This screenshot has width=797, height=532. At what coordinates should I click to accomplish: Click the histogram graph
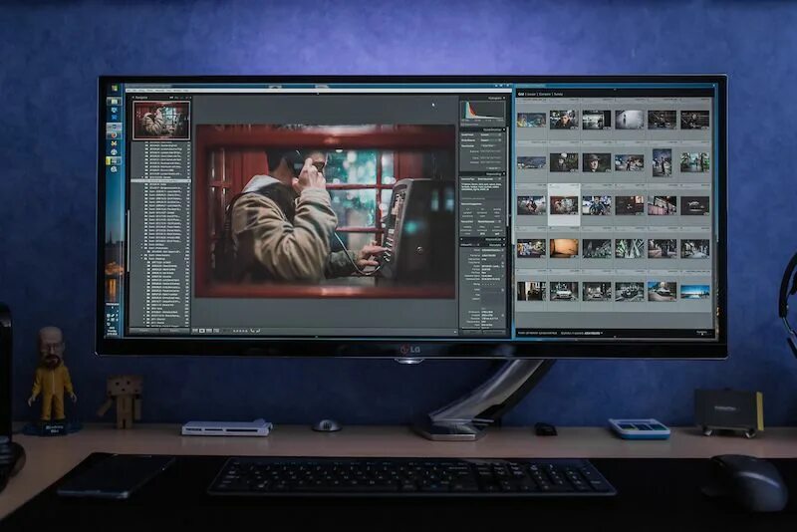pos(483,111)
